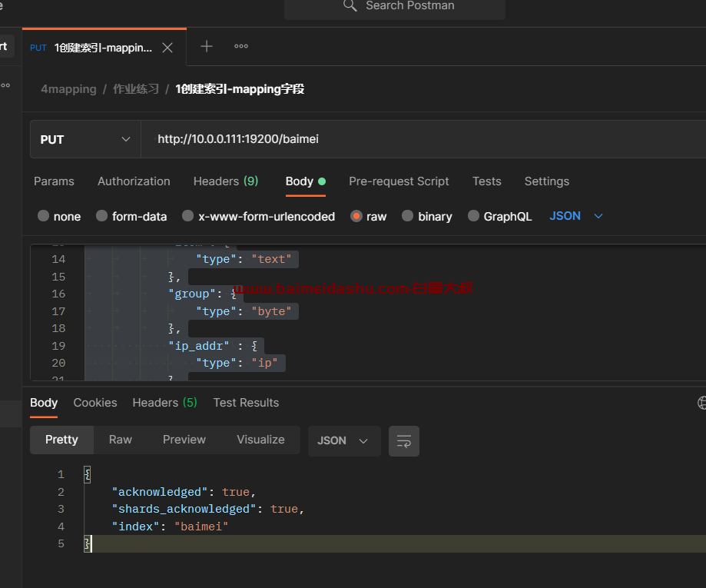Open the request body JSON format dropdown
The image size is (706, 588).
[x=576, y=216]
